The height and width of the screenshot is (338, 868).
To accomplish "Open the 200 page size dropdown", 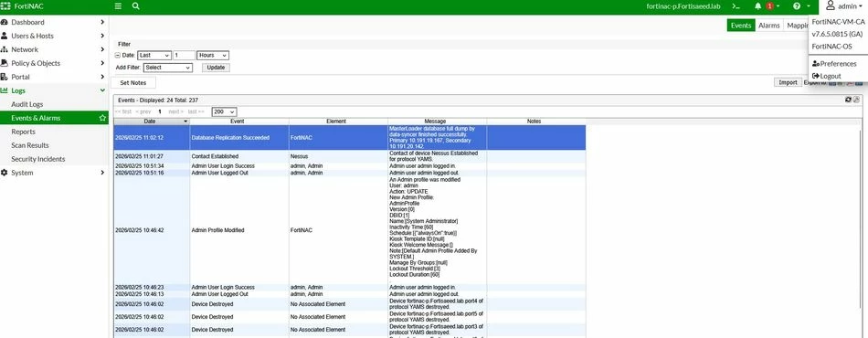I will pyautogui.click(x=224, y=111).
